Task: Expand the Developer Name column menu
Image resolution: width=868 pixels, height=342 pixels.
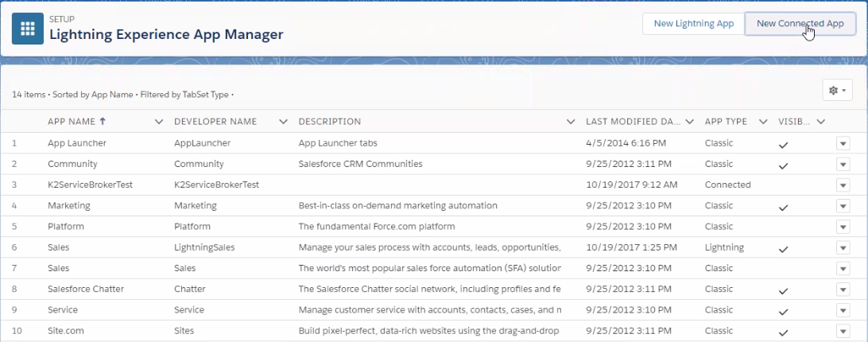Action: 283,122
